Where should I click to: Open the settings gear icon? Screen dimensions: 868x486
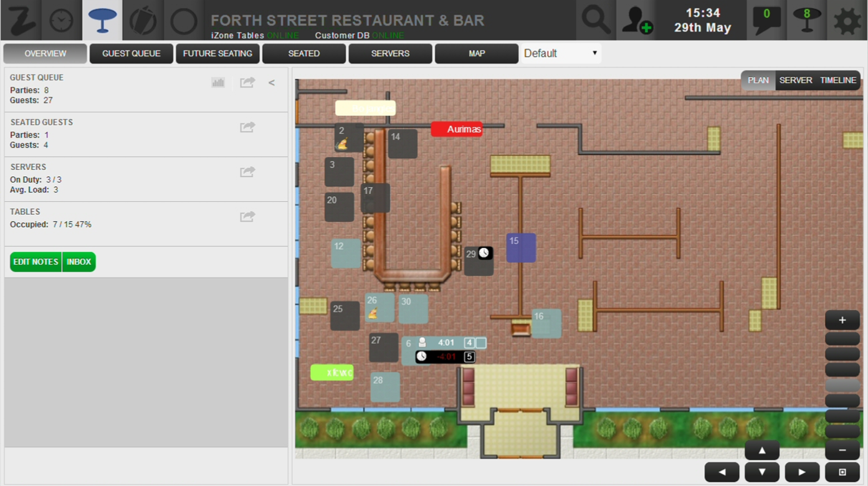coord(847,21)
